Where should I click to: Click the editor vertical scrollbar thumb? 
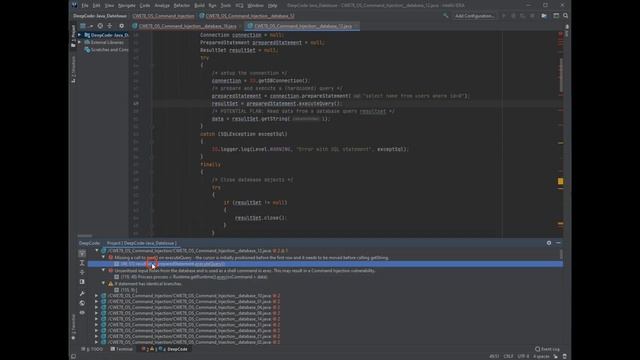pos(561,76)
